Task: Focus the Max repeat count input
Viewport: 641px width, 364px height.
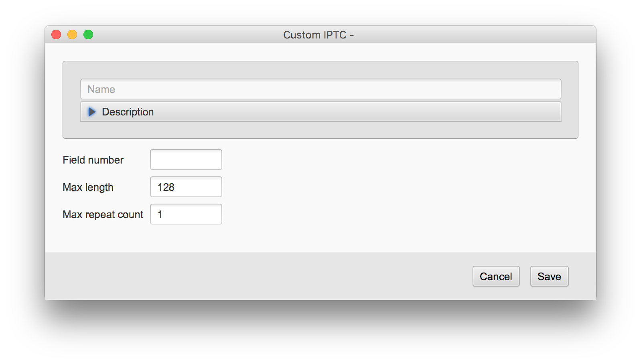Action: [186, 214]
